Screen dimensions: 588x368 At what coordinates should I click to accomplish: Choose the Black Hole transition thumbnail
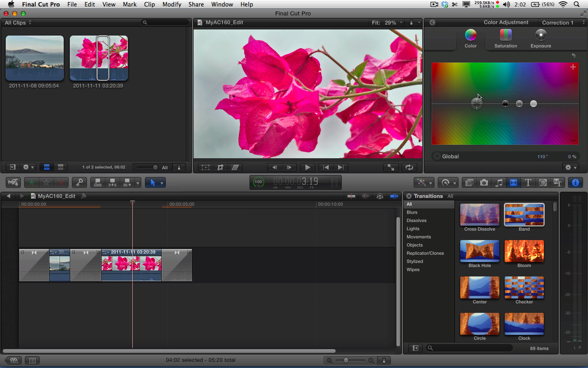click(x=479, y=251)
